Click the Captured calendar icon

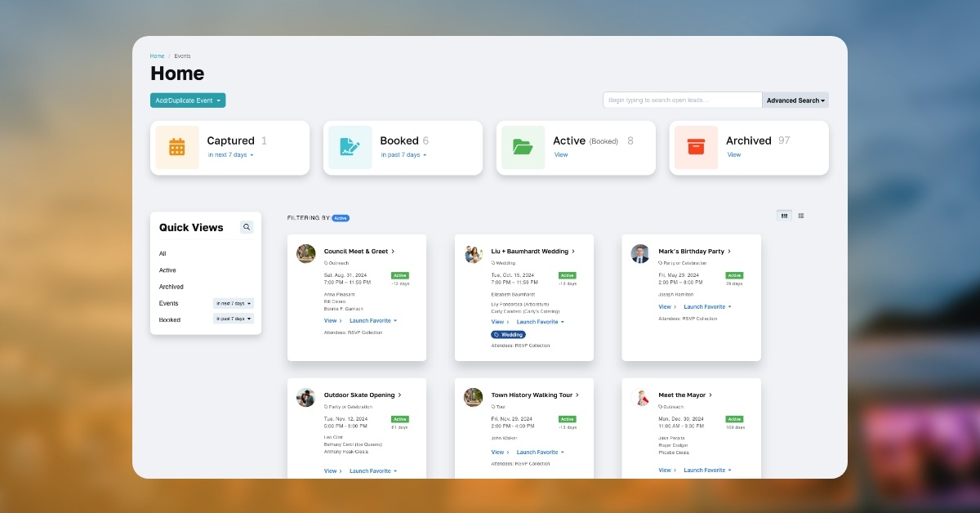177,147
